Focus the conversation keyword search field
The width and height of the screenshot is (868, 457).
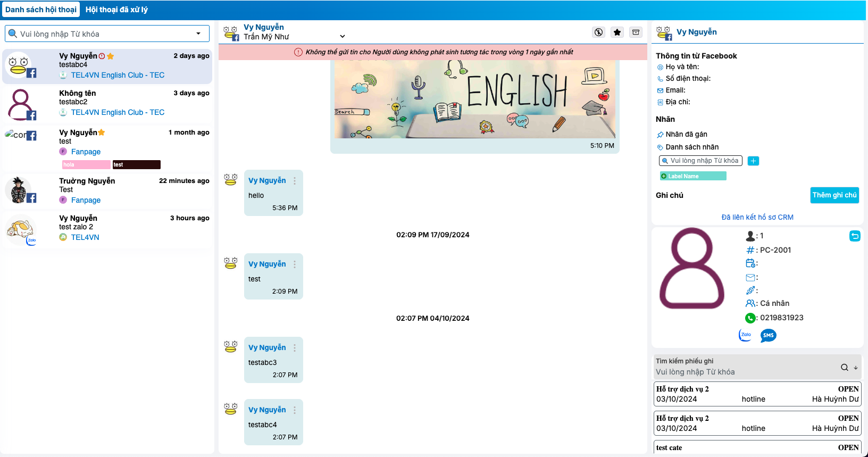[x=106, y=34]
